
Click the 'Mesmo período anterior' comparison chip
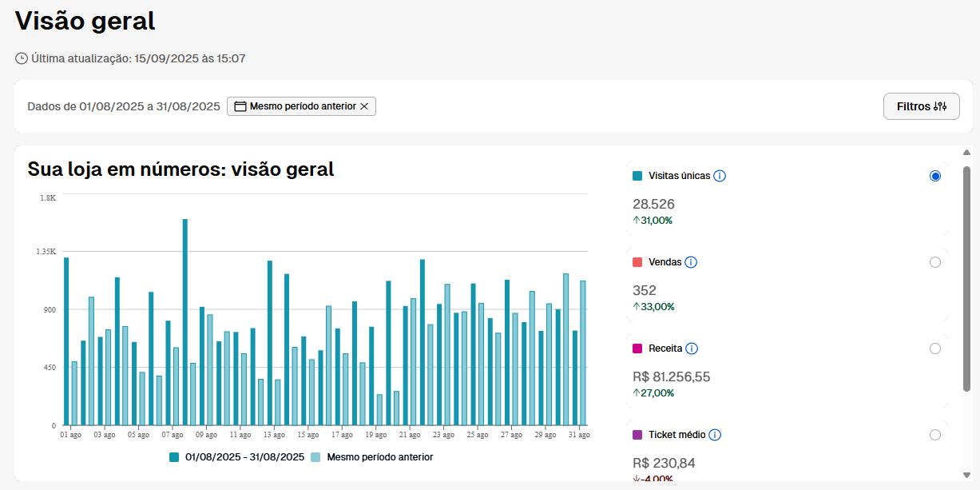(302, 106)
